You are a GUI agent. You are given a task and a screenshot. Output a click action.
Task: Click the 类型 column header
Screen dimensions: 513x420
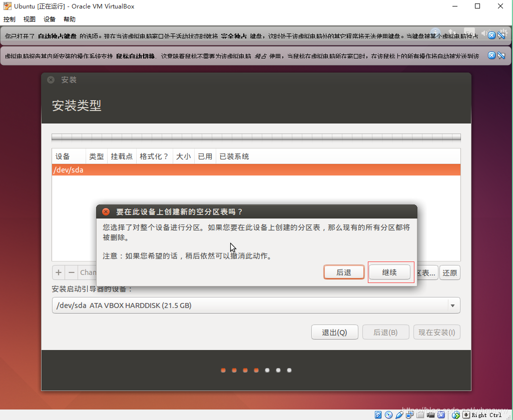(x=97, y=156)
